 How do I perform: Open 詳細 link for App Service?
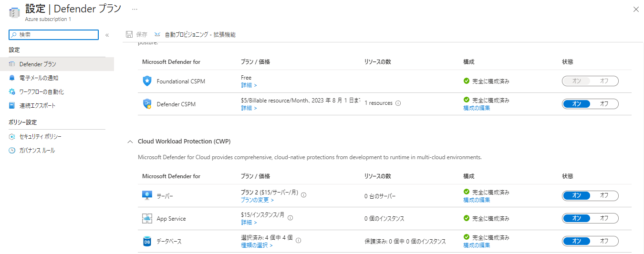[249, 222]
